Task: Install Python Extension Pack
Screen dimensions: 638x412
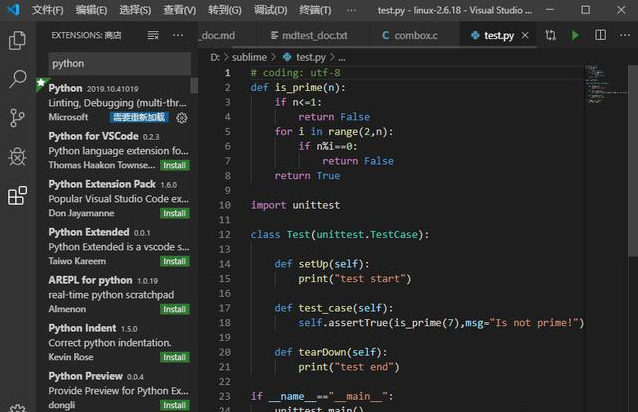Action: tap(174, 214)
